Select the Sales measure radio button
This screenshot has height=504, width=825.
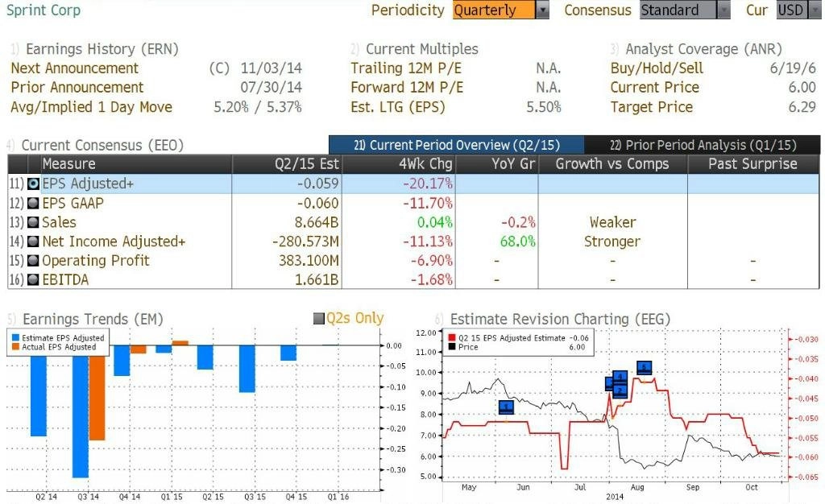33,222
